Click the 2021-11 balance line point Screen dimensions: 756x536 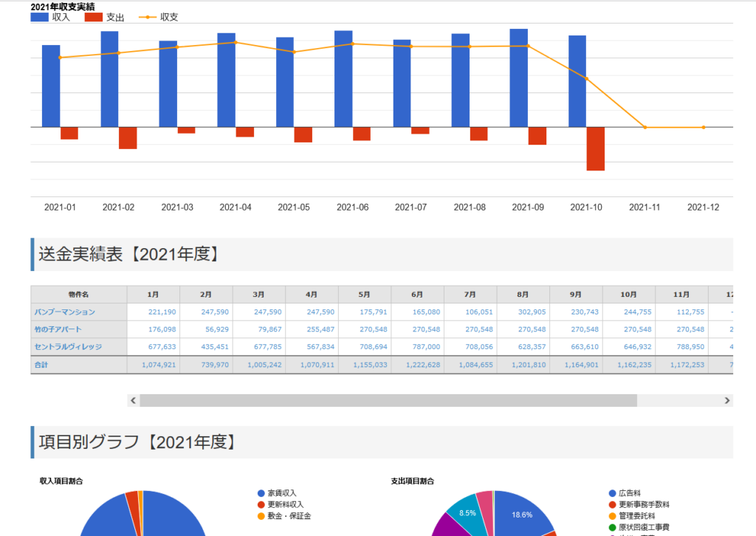(x=645, y=127)
